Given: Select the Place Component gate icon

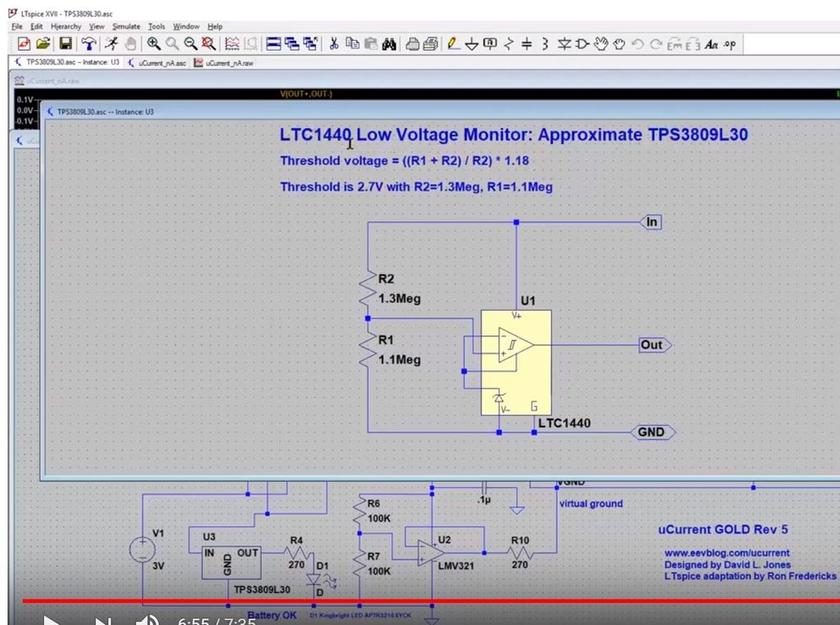Looking at the screenshot, I should [582, 44].
